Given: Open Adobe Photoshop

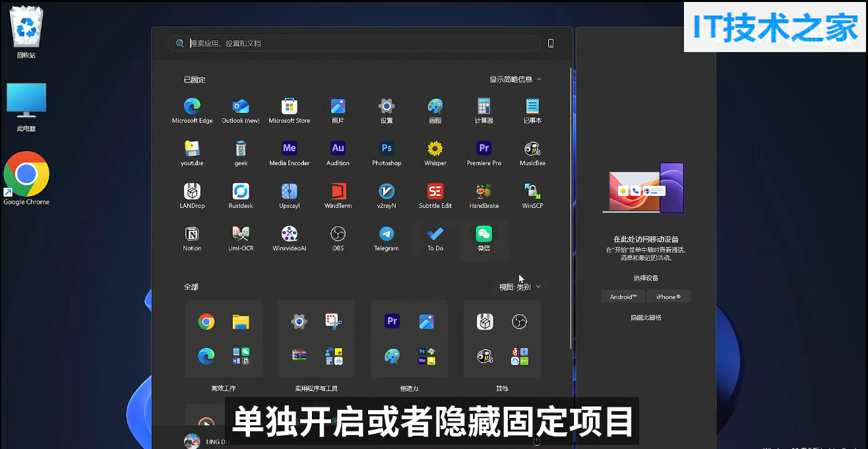Looking at the screenshot, I should (387, 153).
